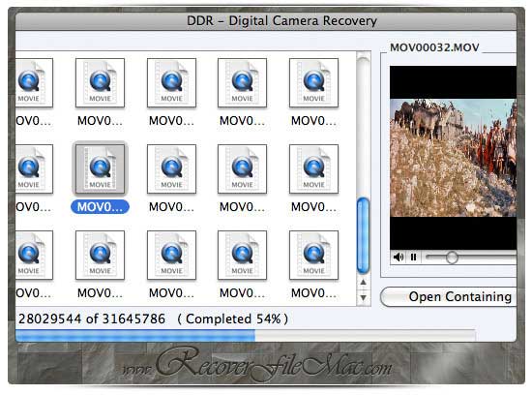Click the blue highlighted MOV0... file name
This screenshot has width=532, height=395.
[100, 207]
